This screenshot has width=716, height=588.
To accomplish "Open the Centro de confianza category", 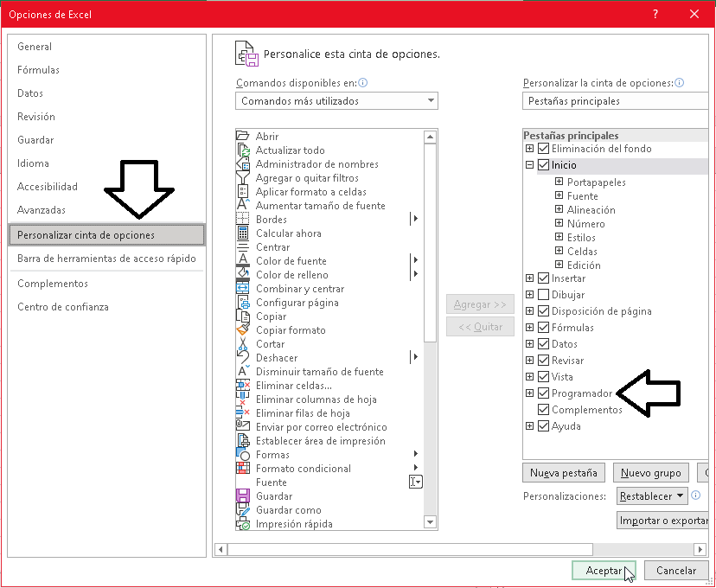I will point(107,307).
